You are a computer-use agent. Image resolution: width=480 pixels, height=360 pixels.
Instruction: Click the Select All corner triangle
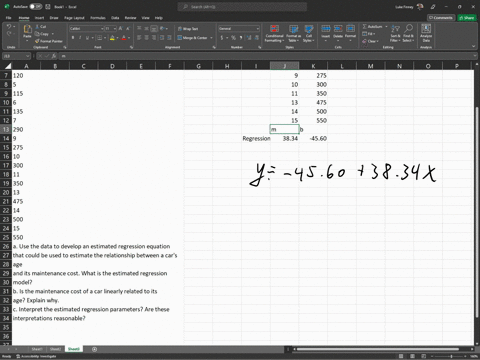7,66
